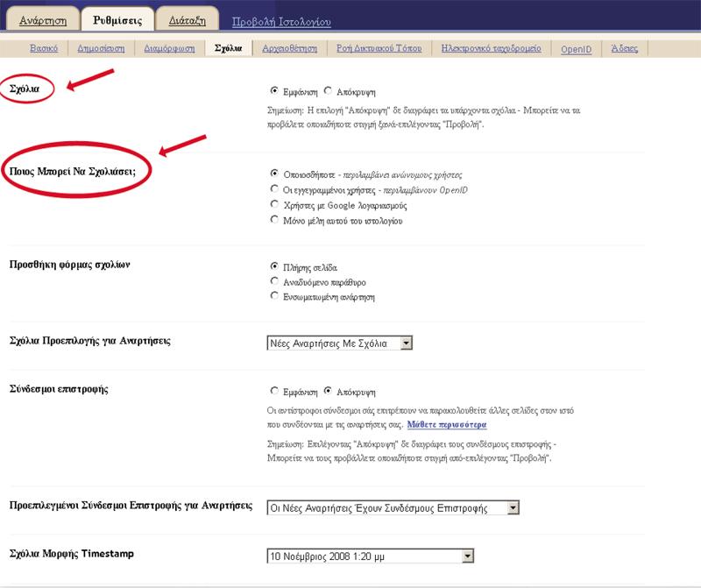The width and height of the screenshot is (701, 588).
Task: Open the Προεπιλεγμένοι Σύνδεσμοι Επιστροφής dropdown
Action: point(513,507)
